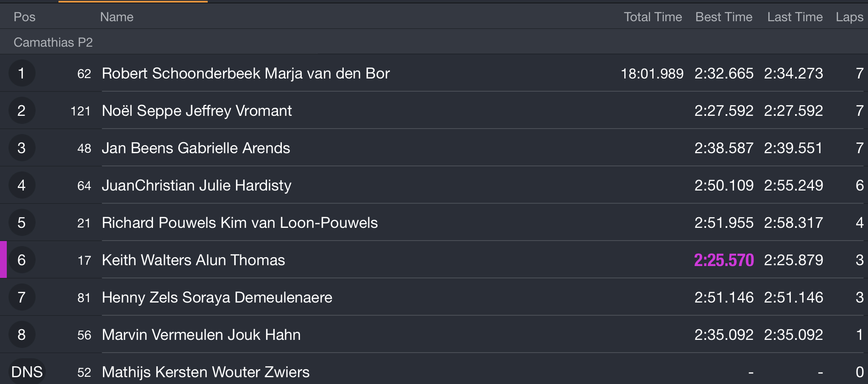Click the position 3 circle badge
This screenshot has width=868, height=384.
click(22, 148)
